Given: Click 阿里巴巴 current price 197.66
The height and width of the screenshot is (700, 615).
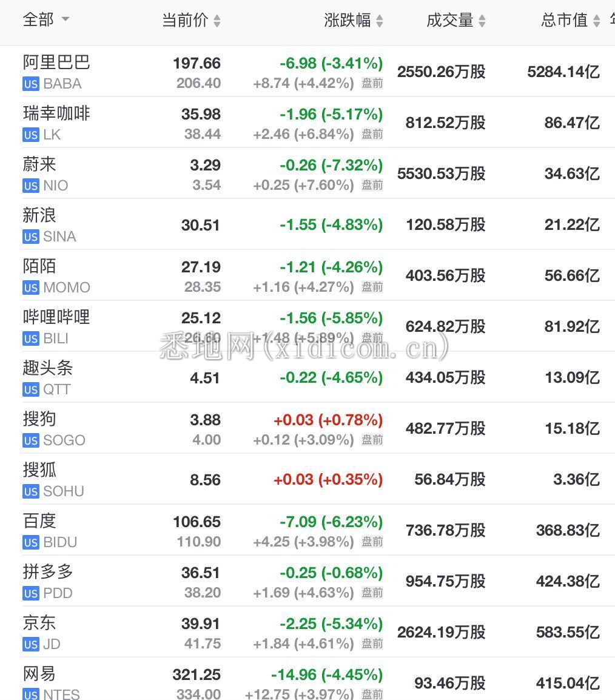Looking at the screenshot, I should pyautogui.click(x=197, y=64).
